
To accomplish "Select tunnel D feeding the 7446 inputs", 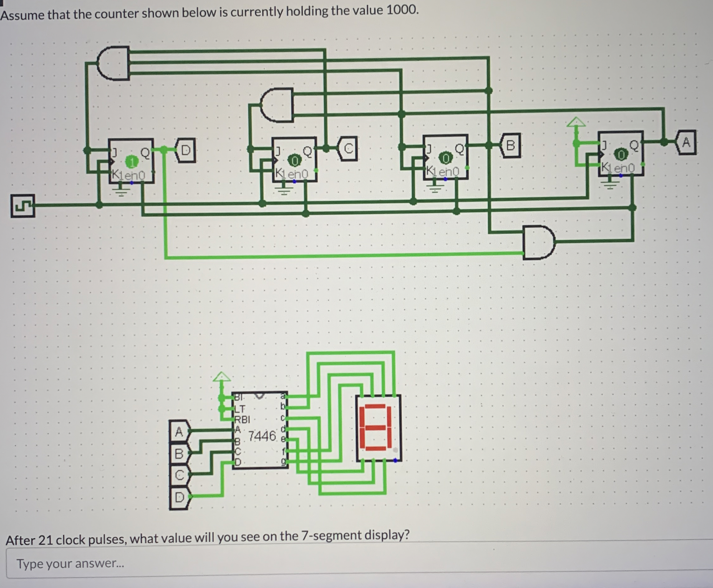I will pyautogui.click(x=179, y=497).
